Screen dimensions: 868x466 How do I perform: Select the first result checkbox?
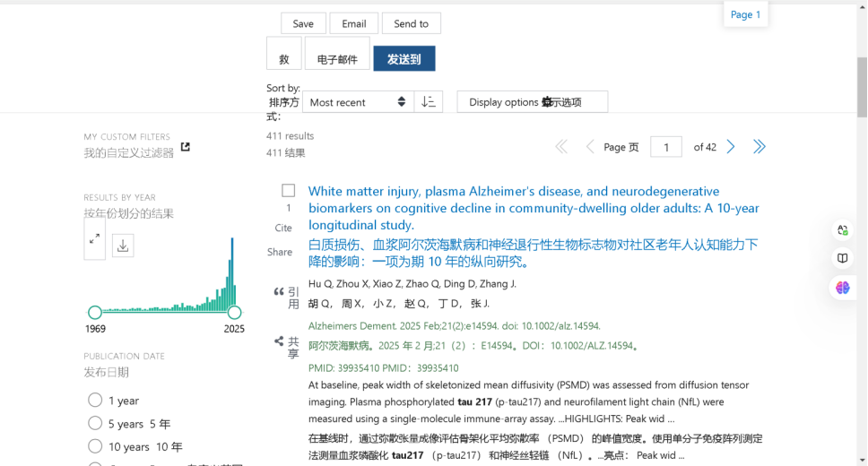(x=288, y=191)
